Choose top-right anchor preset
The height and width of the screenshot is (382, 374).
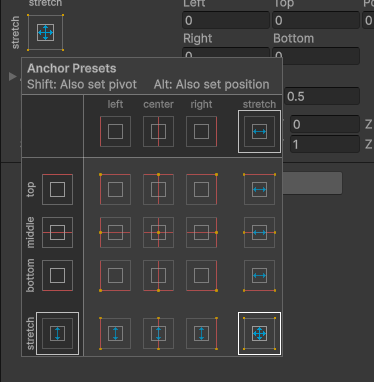201,189
